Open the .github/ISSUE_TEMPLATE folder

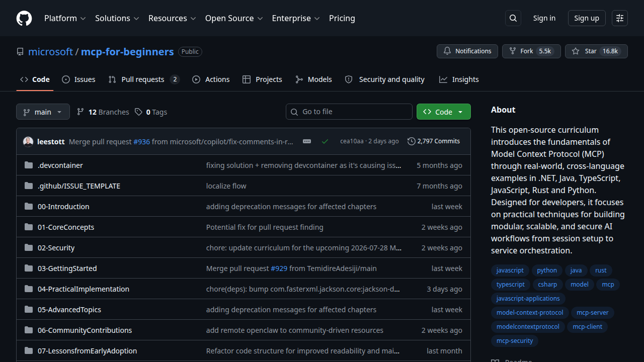(x=79, y=186)
